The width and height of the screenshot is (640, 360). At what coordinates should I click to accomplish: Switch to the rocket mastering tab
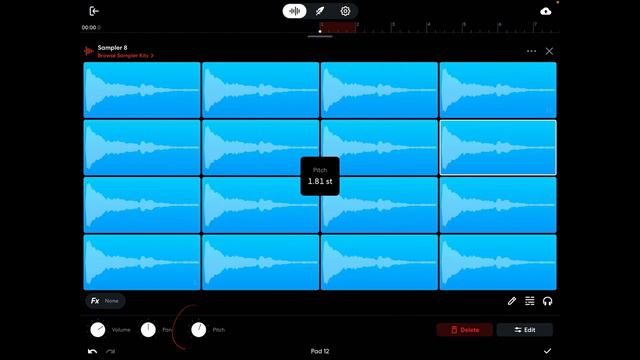click(320, 11)
